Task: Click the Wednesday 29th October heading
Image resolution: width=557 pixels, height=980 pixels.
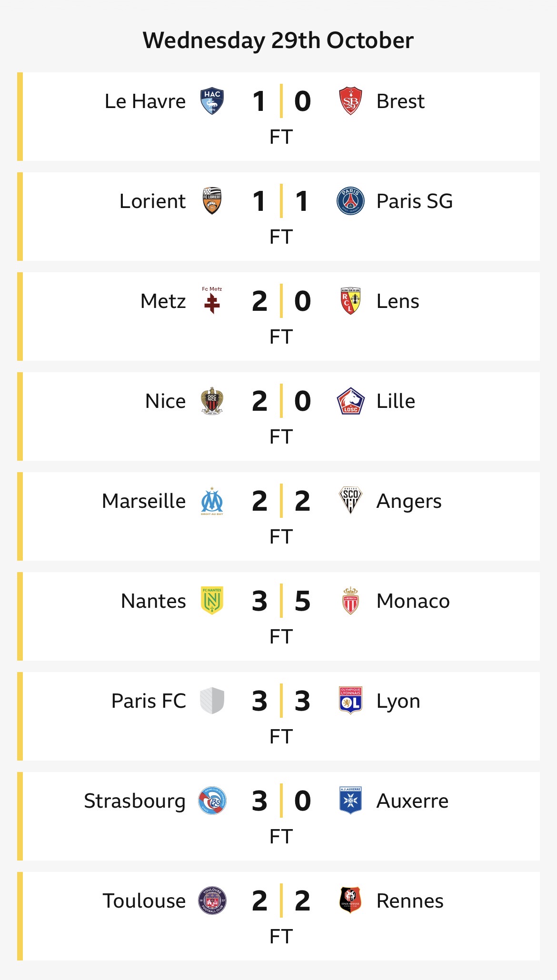Action: (x=278, y=40)
